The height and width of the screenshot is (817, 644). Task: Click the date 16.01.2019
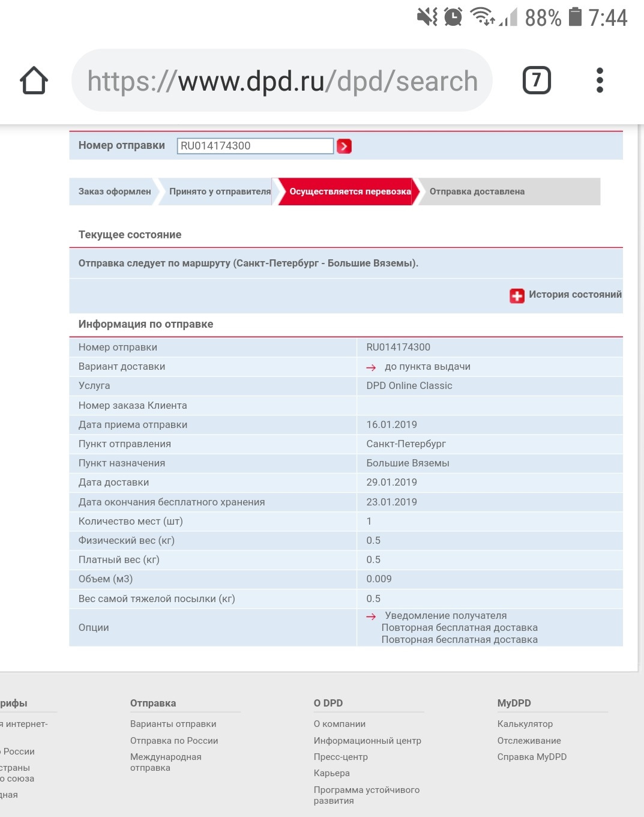pyautogui.click(x=392, y=424)
